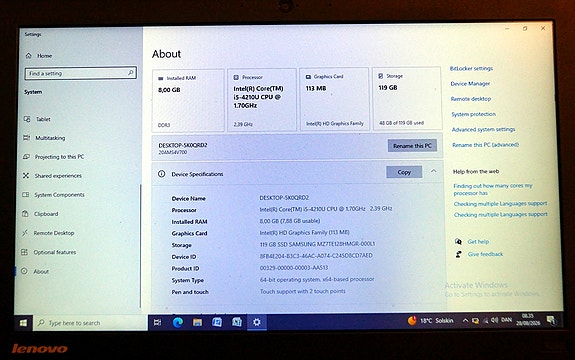Click the Device Name value DESKTOP-SK0QRD2
The image size is (575, 360).
(x=284, y=198)
